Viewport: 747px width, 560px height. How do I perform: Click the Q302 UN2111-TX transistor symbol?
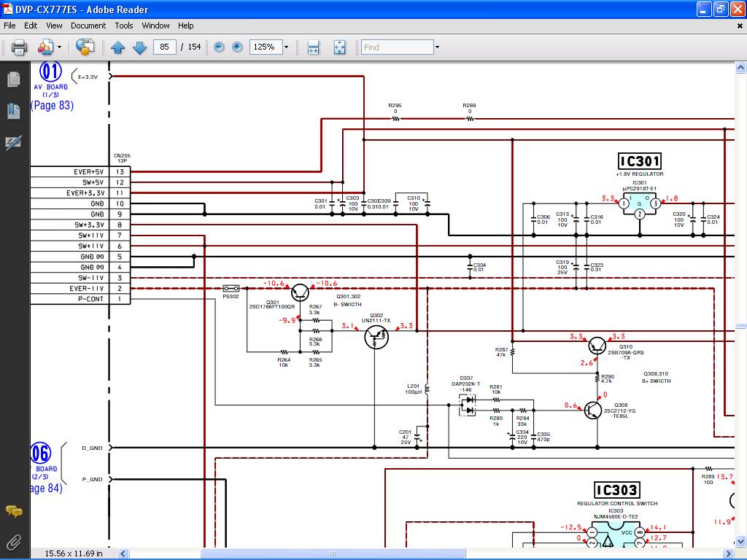tap(376, 337)
